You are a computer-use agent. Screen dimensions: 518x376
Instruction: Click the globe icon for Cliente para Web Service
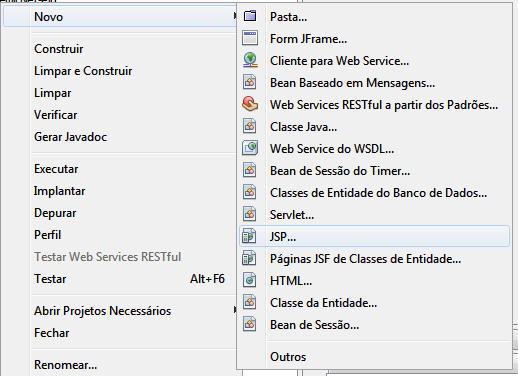250,60
